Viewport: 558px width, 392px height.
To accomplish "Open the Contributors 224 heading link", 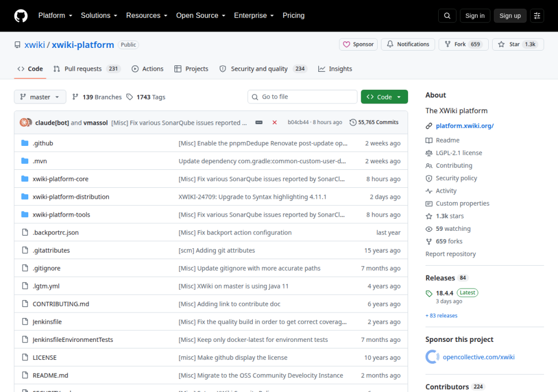I will click(x=455, y=387).
